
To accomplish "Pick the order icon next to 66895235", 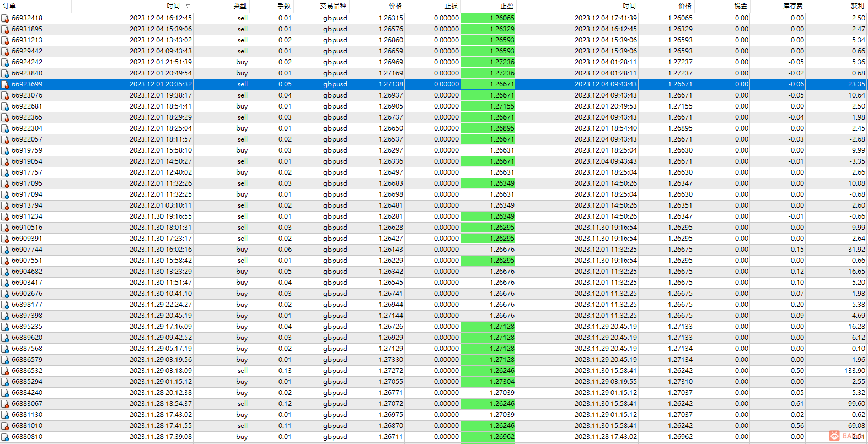I will pos(5,327).
